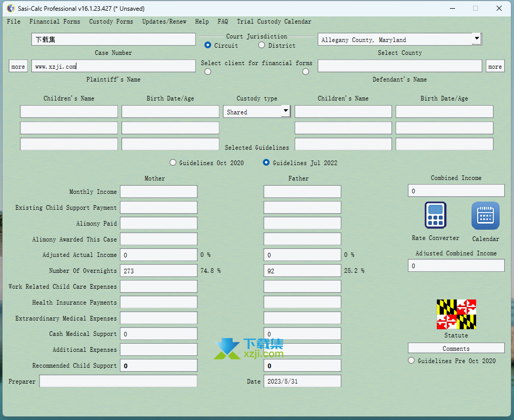Click Mother's Work Related Child Care Expenses field
Viewport: 514px width, 420px height.
pos(159,287)
